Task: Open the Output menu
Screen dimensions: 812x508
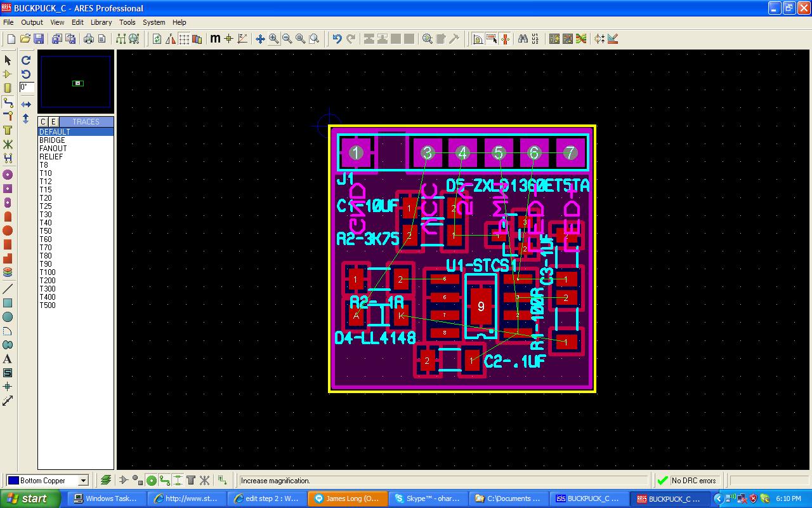Action: tap(32, 22)
